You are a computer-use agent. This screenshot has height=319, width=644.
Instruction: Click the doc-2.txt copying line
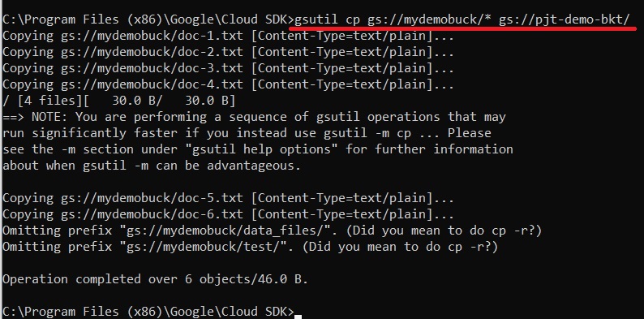pyautogui.click(x=228, y=52)
